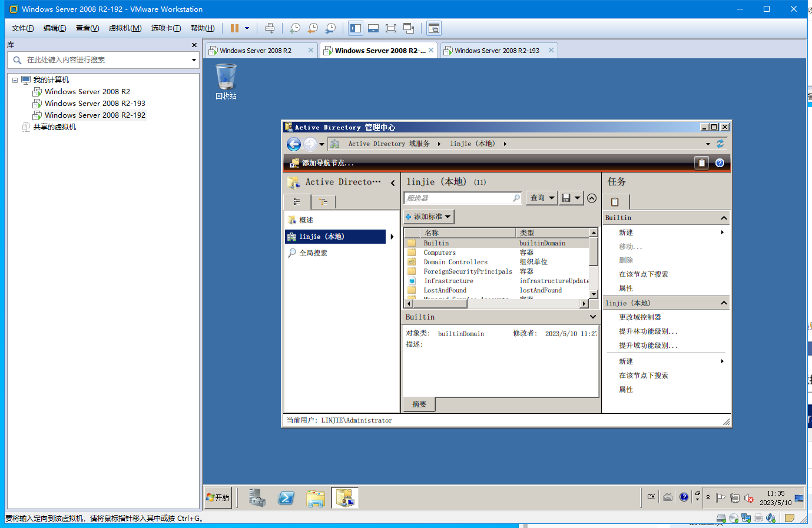812x528 pixels.
Task: Toggle the console view button
Action: 434,28
